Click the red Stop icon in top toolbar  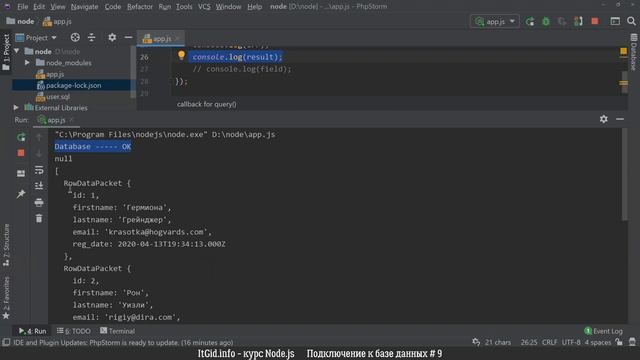point(595,21)
